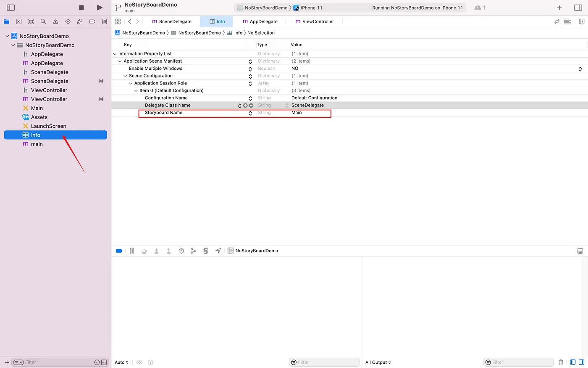Open the test navigator diamond icon
Viewport: 588px width, 368px height.
click(68, 21)
